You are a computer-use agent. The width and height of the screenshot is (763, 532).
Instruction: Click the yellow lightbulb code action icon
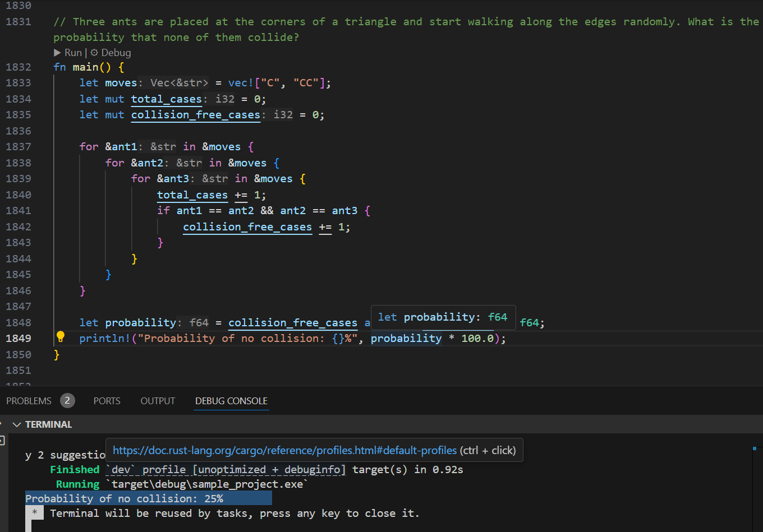[x=61, y=337]
